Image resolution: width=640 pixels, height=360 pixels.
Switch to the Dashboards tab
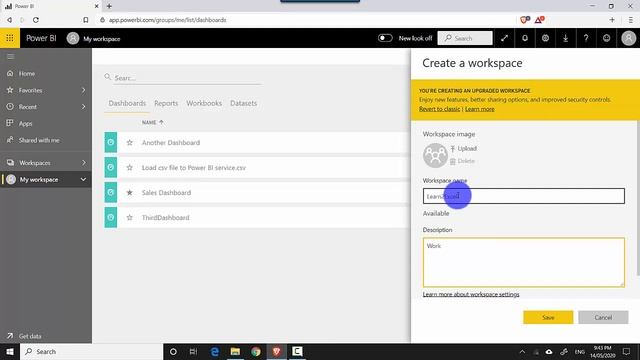(x=127, y=103)
